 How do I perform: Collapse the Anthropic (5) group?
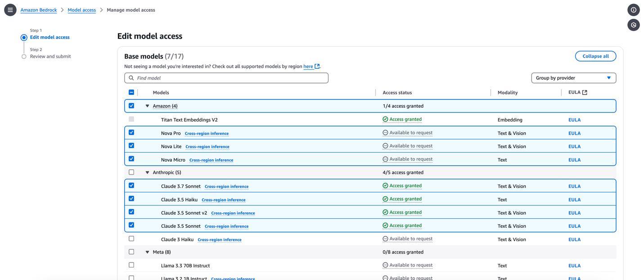click(147, 172)
